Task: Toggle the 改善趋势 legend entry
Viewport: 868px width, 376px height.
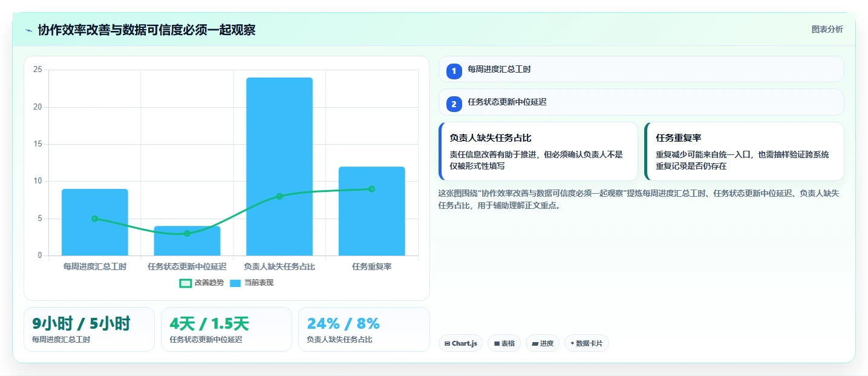Action: click(x=201, y=283)
